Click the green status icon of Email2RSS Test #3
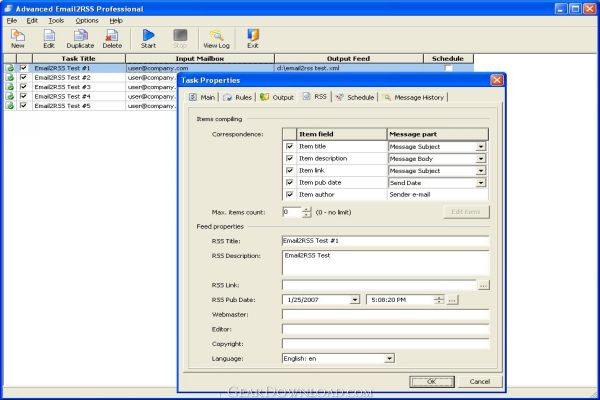The width and height of the screenshot is (600, 400). tap(10, 87)
